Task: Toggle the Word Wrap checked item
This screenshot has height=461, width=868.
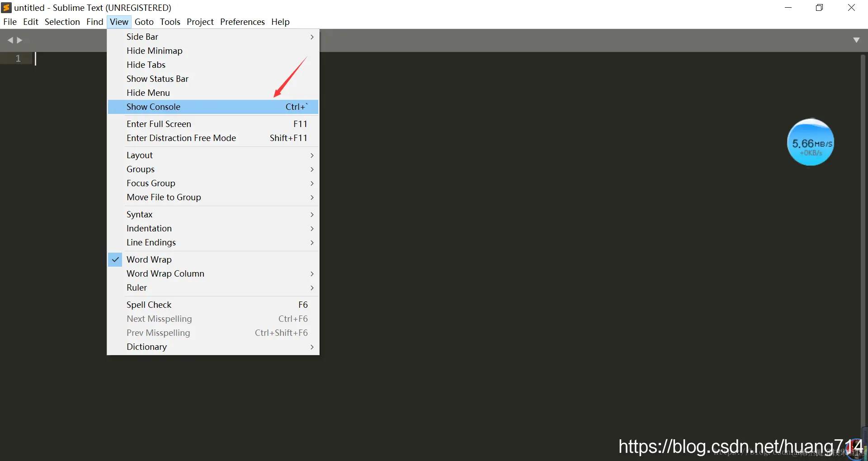Action: pyautogui.click(x=213, y=259)
